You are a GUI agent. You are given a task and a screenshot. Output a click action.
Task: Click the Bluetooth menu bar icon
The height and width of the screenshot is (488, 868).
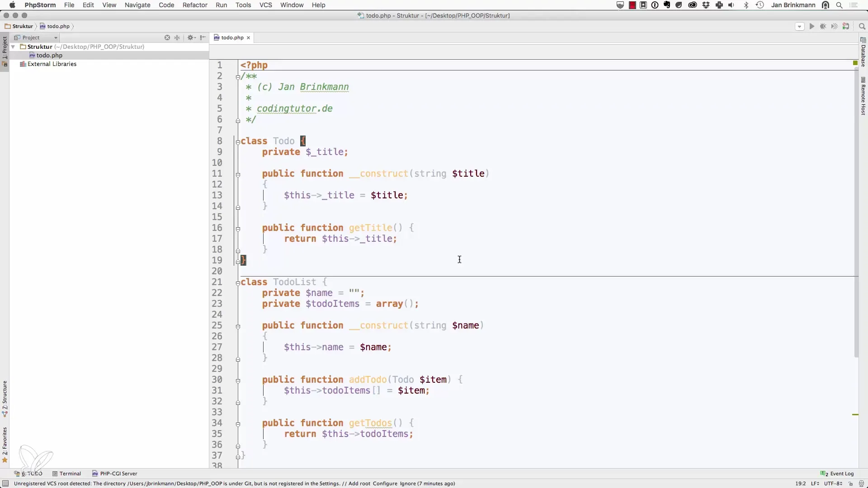tap(746, 5)
